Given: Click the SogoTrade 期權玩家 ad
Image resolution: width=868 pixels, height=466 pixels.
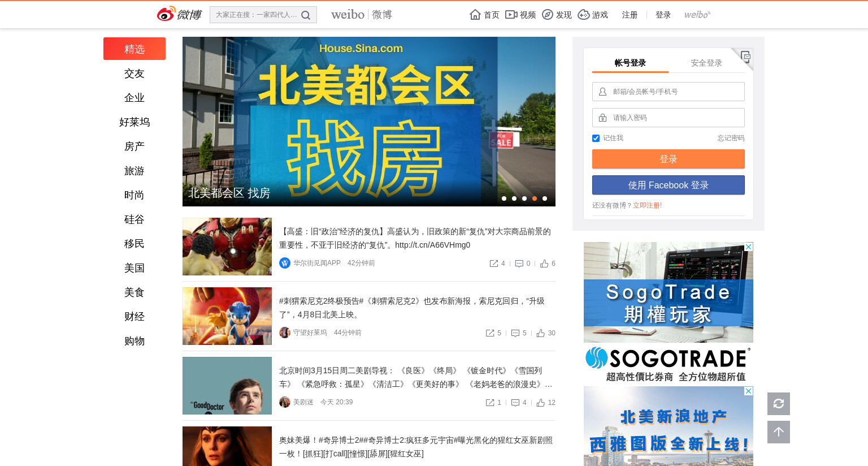Looking at the screenshot, I should (x=669, y=314).
